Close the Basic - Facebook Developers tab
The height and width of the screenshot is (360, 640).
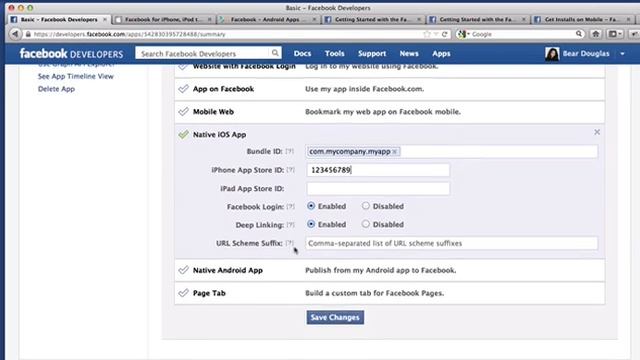pyautogui.click(x=105, y=19)
